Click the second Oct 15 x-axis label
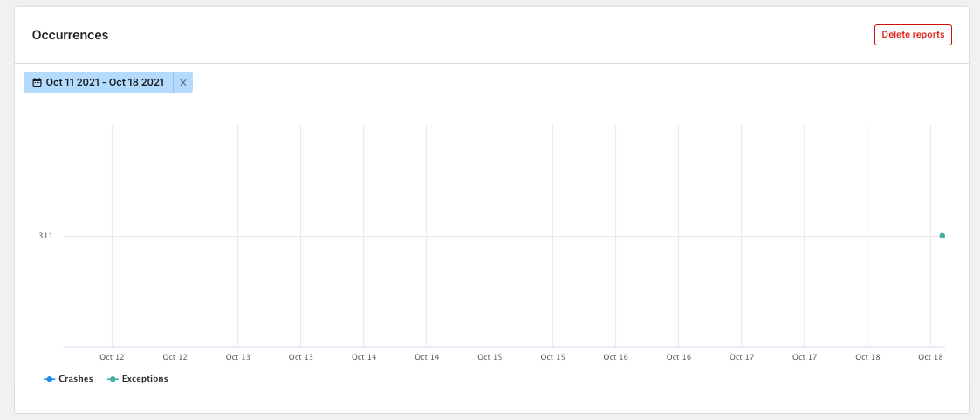 tap(552, 357)
